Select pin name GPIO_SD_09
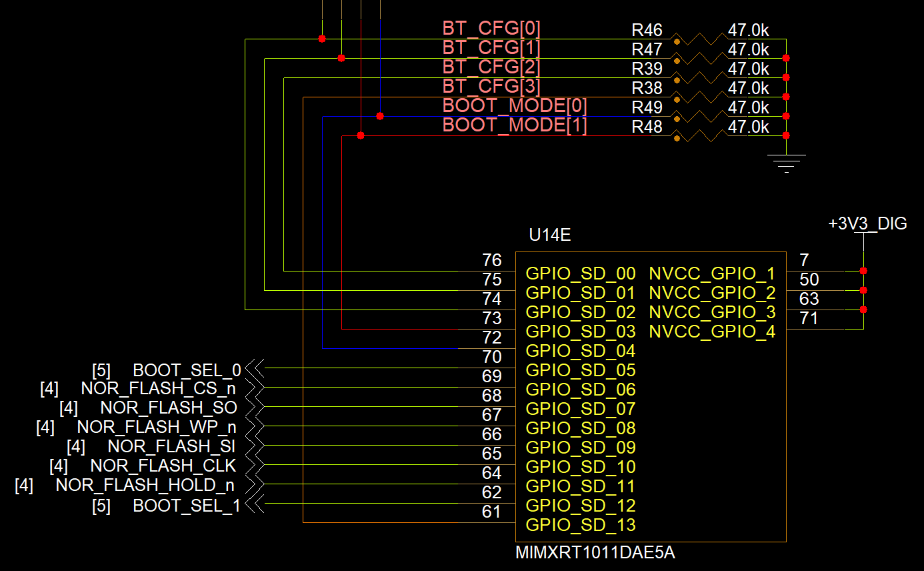The height and width of the screenshot is (571, 924). coord(581,448)
